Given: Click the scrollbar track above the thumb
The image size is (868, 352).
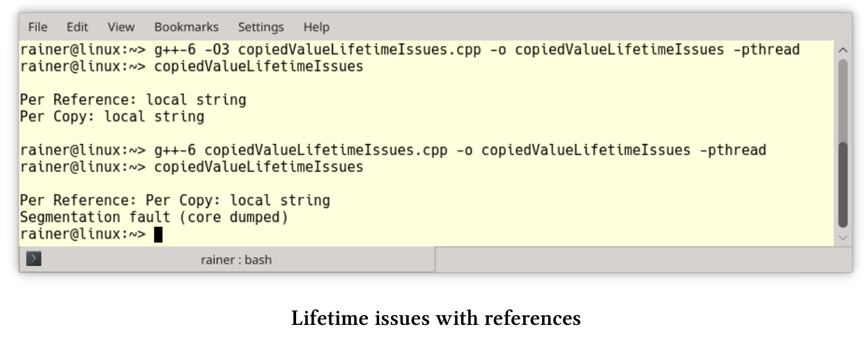Looking at the screenshot, I should [842, 97].
